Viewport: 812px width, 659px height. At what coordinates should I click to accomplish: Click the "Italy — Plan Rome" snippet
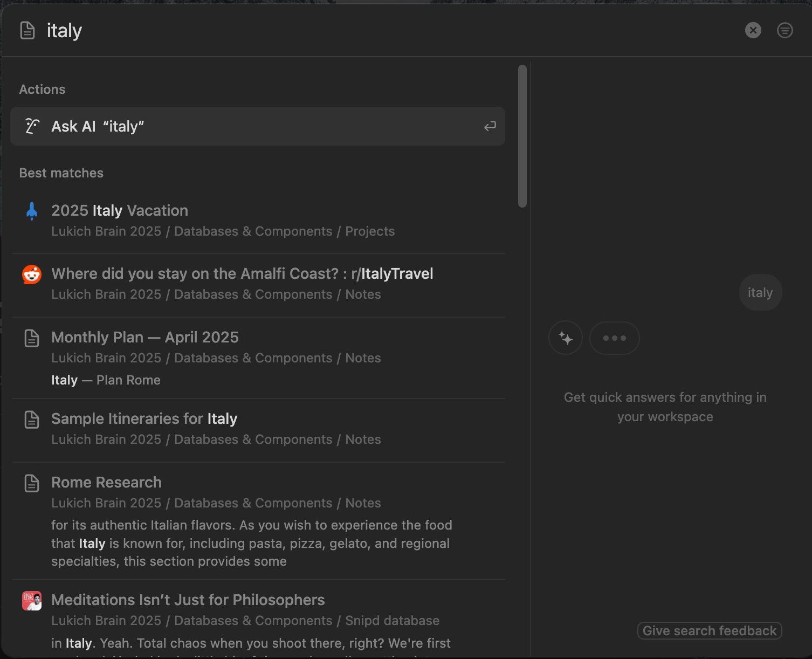tap(106, 380)
